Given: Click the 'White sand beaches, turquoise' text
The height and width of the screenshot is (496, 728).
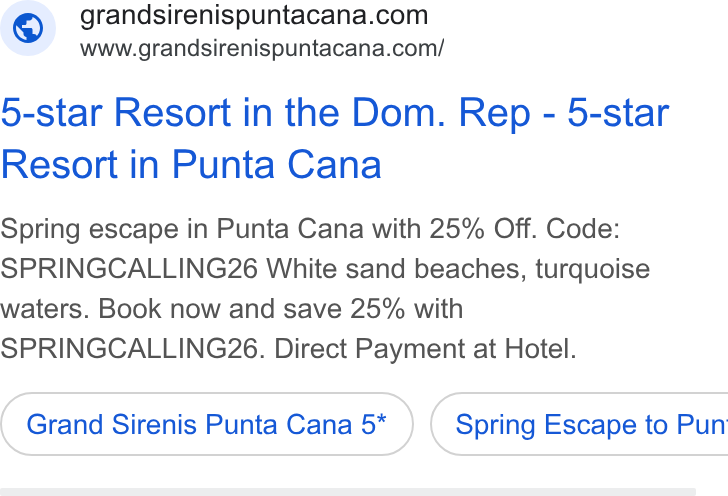Looking at the screenshot, I should pos(458,269).
